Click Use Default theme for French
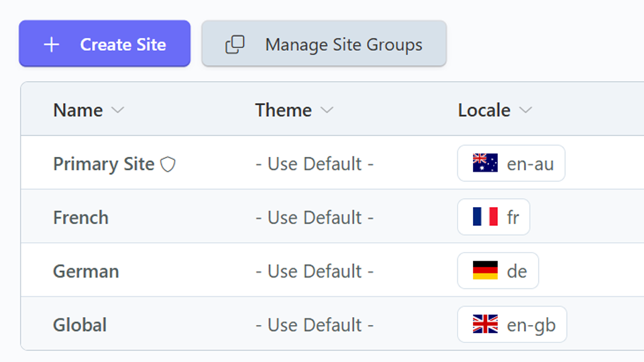Viewport: 644px width, 362px height. 315,217
